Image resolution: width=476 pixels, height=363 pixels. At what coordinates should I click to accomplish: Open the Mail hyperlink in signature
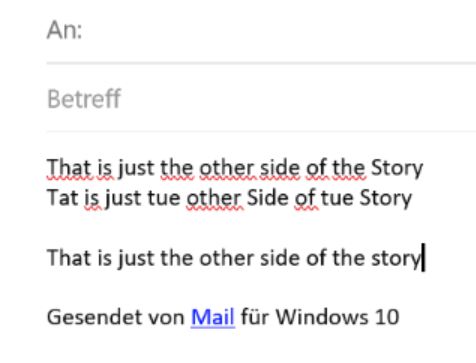(x=213, y=317)
